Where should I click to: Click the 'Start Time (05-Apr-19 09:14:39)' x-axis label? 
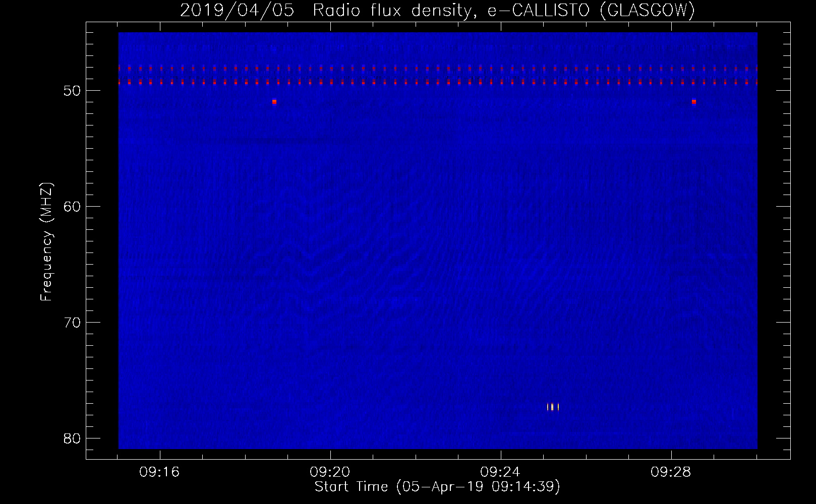(437, 487)
